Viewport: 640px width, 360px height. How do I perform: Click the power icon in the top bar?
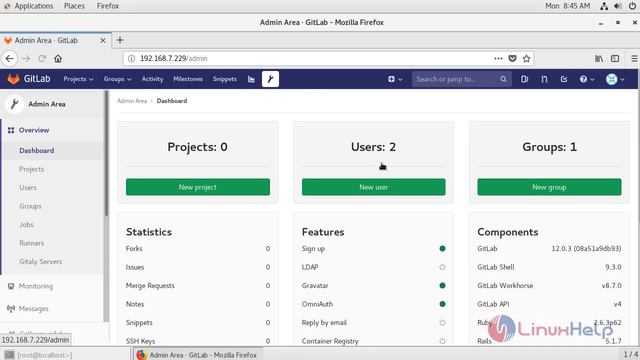(x=632, y=6)
